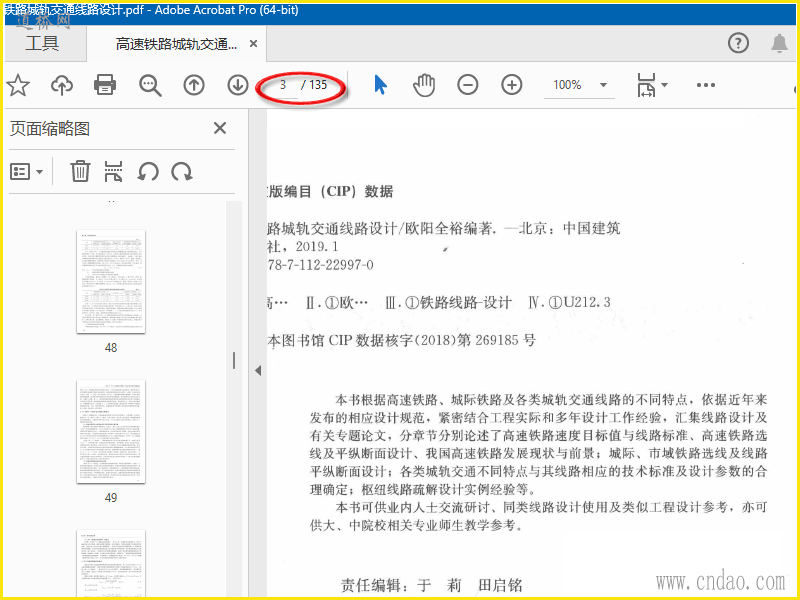Open the page display options dropdown arrow

tap(664, 85)
